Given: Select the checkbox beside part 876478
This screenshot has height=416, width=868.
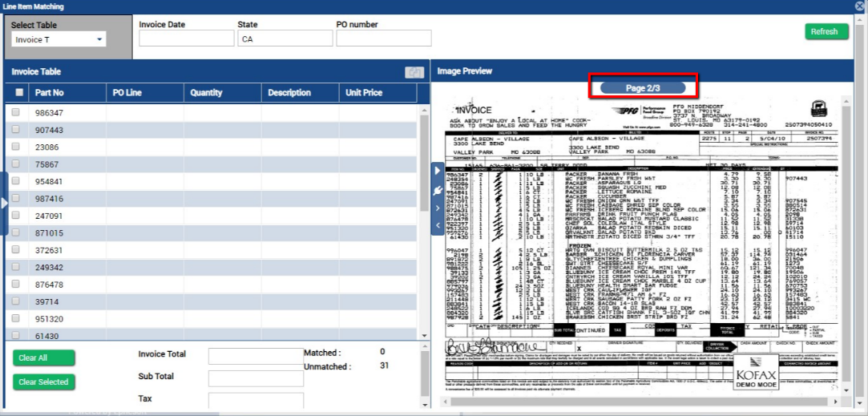Looking at the screenshot, I should (16, 284).
